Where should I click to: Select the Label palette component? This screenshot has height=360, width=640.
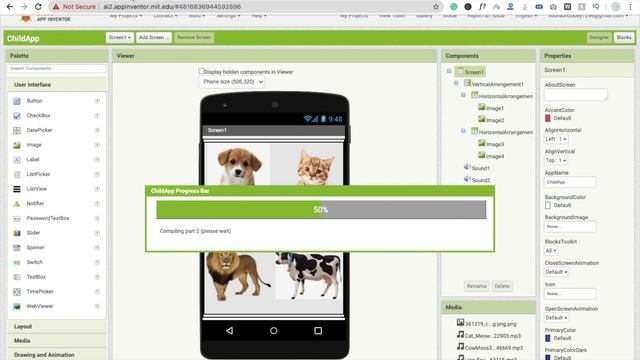33,160
